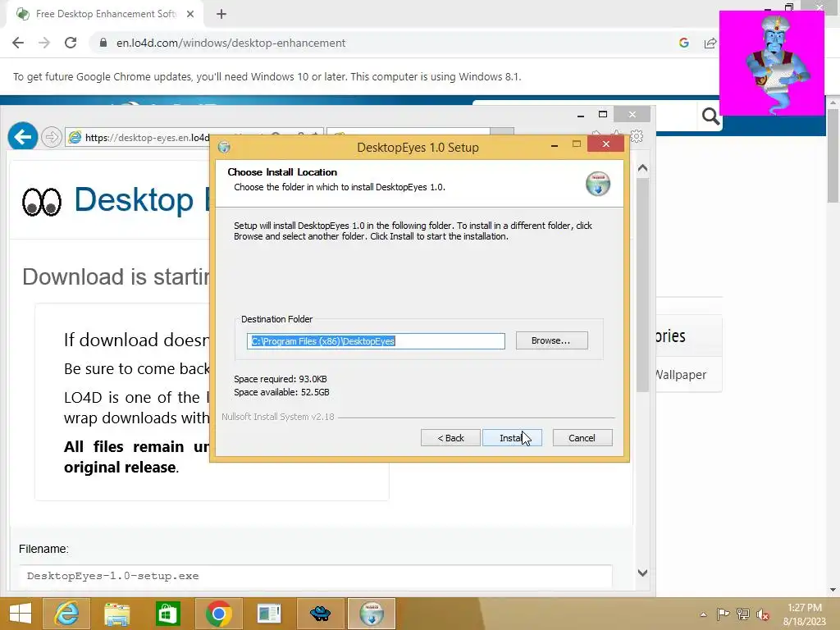Click the Nullsoft Install System v2.18 label
The image size is (840, 630).
[x=277, y=417]
